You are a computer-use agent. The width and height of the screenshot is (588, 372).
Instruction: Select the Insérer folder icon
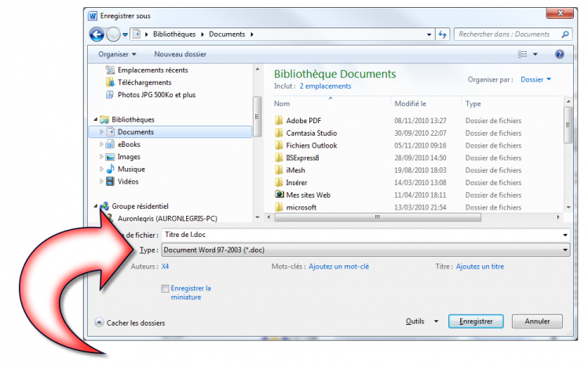coord(279,182)
